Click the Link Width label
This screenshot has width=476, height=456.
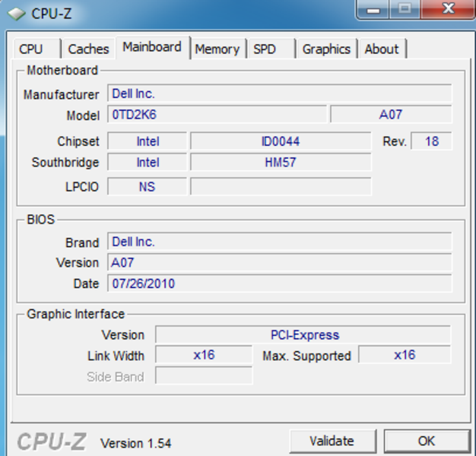tap(116, 356)
